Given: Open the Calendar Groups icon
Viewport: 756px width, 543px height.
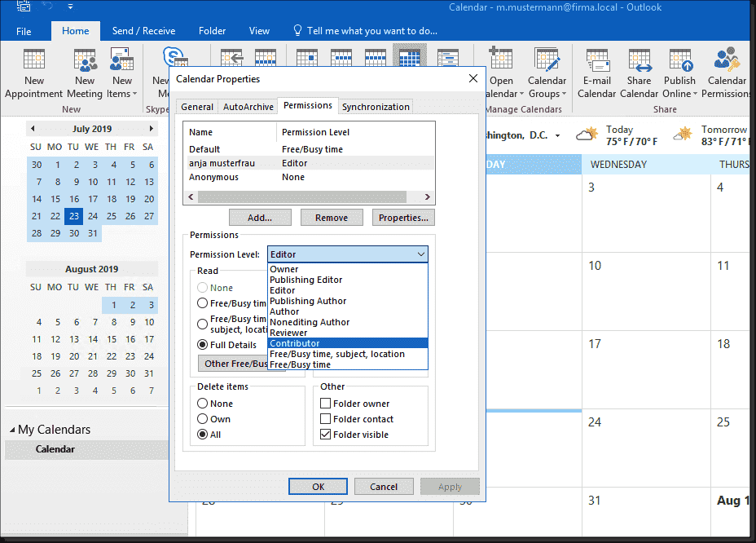Looking at the screenshot, I should click(x=547, y=60).
